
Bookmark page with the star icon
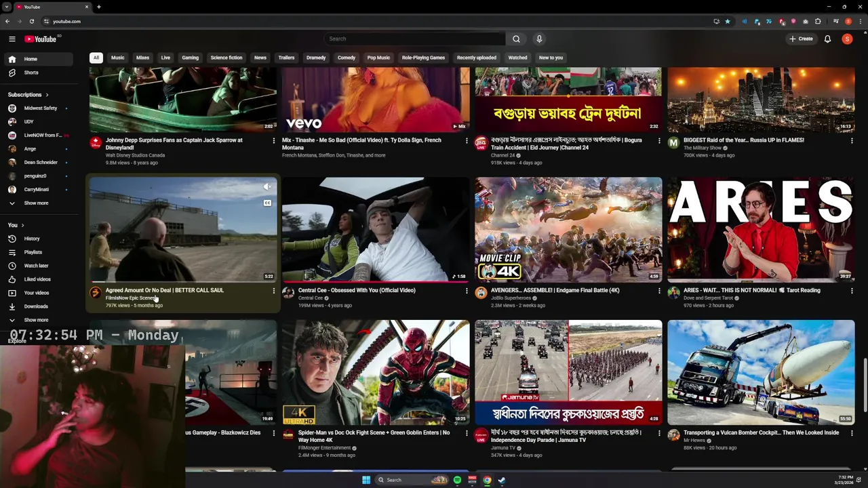(x=728, y=21)
